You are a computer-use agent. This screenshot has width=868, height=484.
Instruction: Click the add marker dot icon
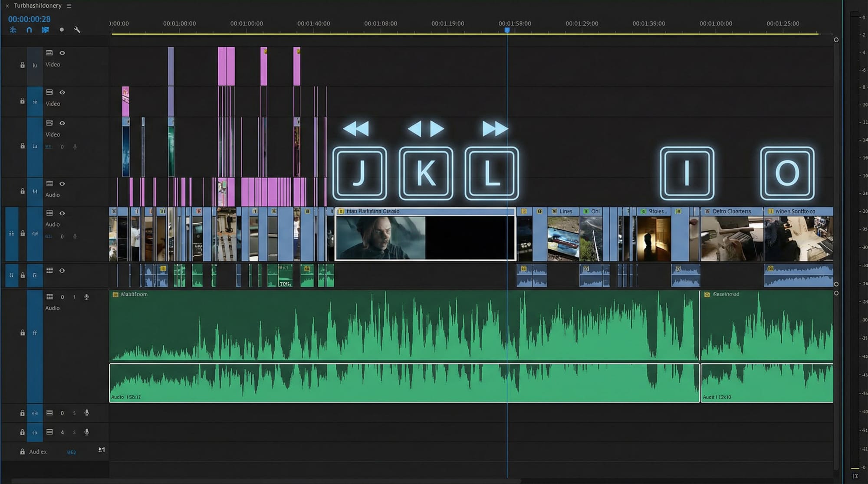tap(62, 30)
